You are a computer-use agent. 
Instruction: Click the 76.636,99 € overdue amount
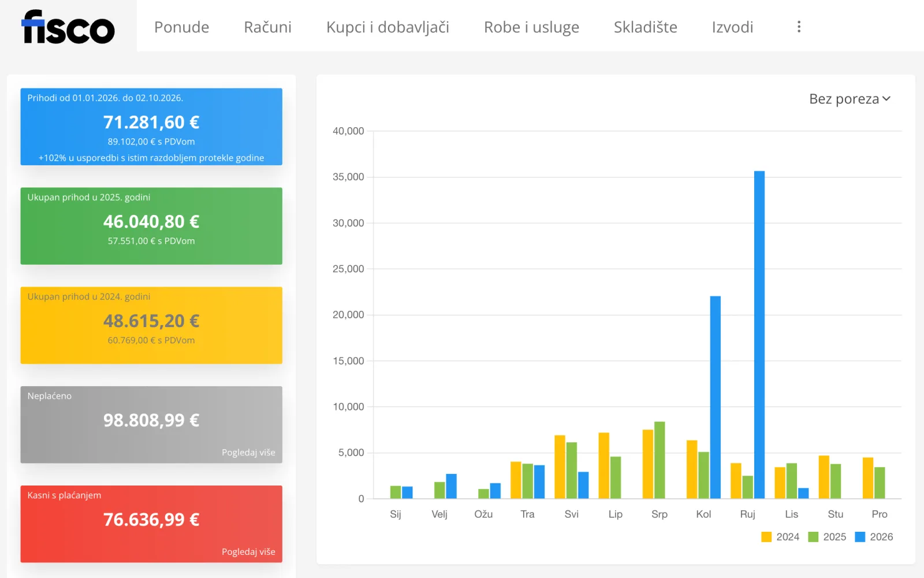151,520
